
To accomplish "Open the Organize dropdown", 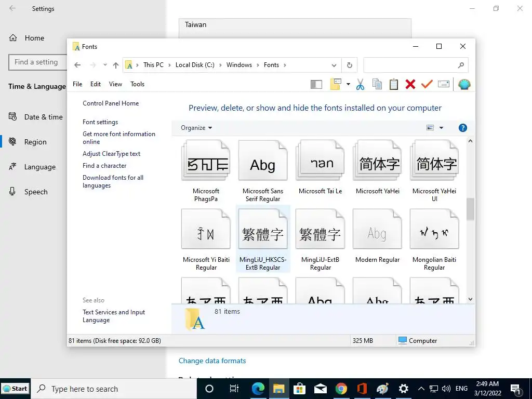I will point(196,128).
